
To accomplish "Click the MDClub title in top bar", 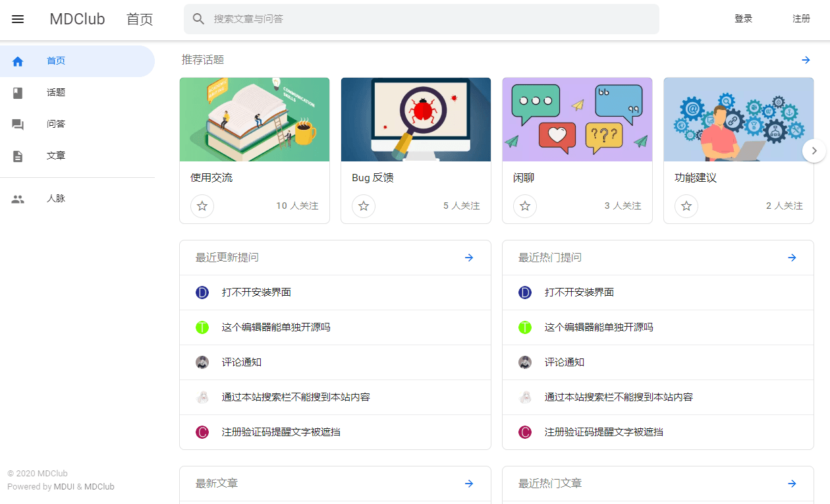I will tap(77, 19).
